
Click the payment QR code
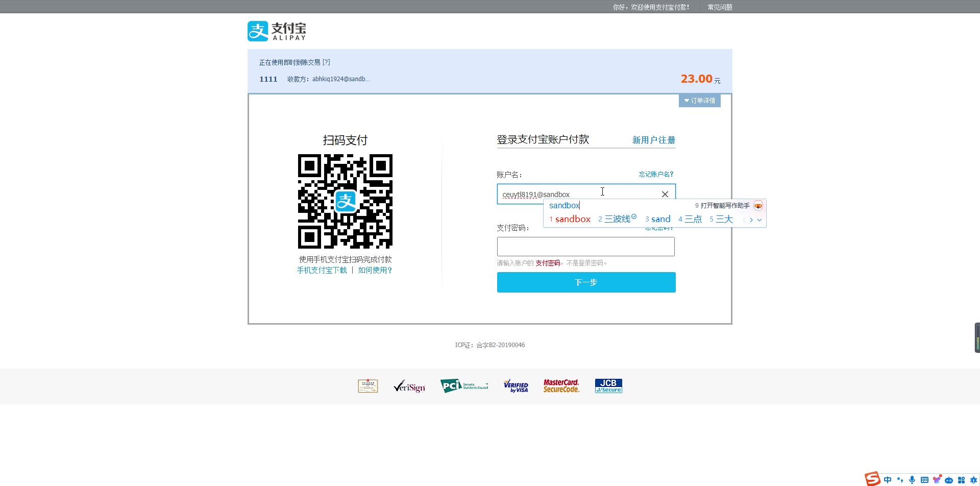[x=345, y=201]
